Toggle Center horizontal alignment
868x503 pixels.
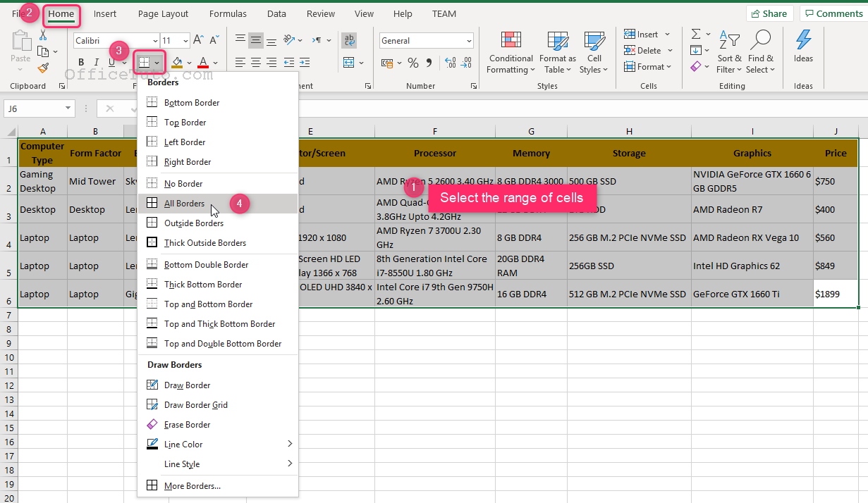[x=256, y=62]
